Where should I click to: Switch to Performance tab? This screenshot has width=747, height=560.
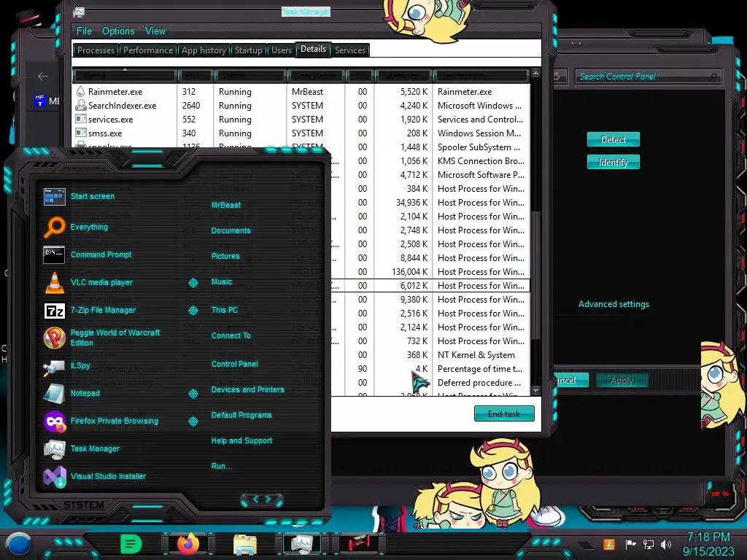pyautogui.click(x=148, y=50)
